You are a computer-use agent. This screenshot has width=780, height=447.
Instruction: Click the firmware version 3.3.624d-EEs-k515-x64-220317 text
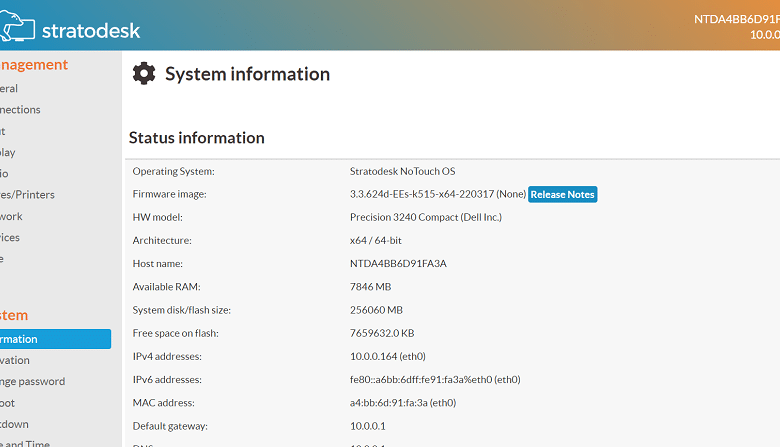pyautogui.click(x=422, y=194)
